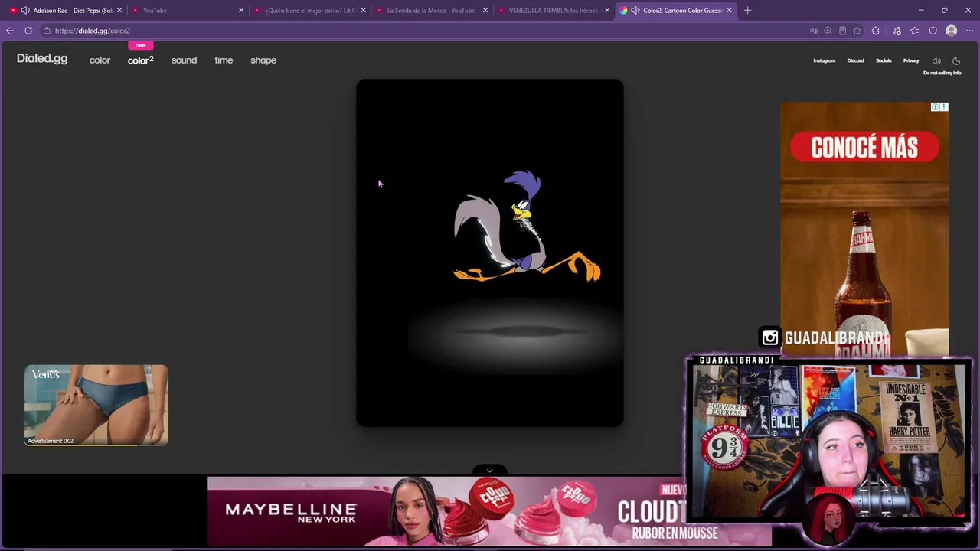The image size is (980, 551).
Task: Close the plain YouTube tab
Action: pyautogui.click(x=241, y=10)
